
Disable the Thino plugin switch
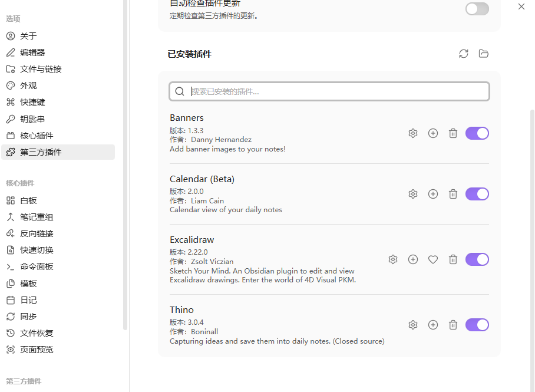pos(477,325)
